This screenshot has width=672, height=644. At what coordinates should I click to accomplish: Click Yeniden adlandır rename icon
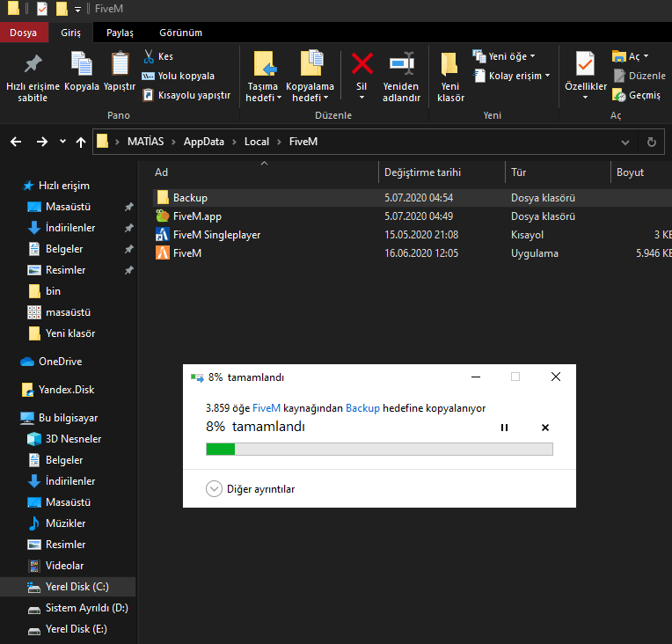(x=402, y=64)
